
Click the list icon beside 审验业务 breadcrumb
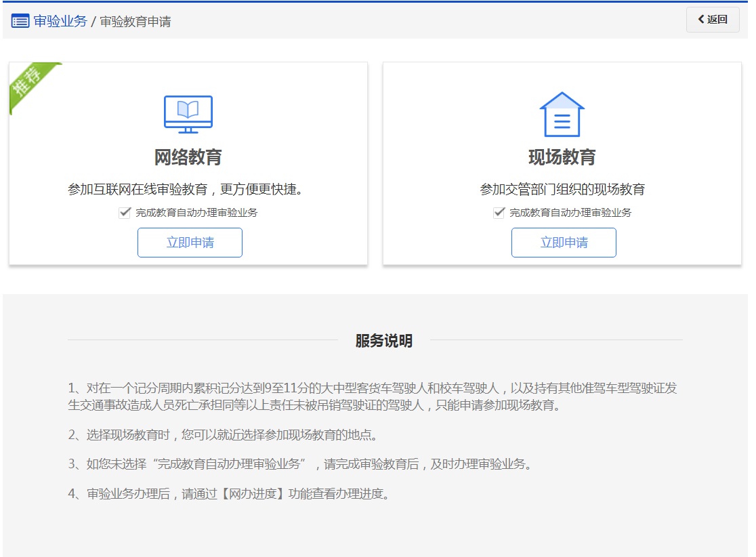tap(20, 21)
